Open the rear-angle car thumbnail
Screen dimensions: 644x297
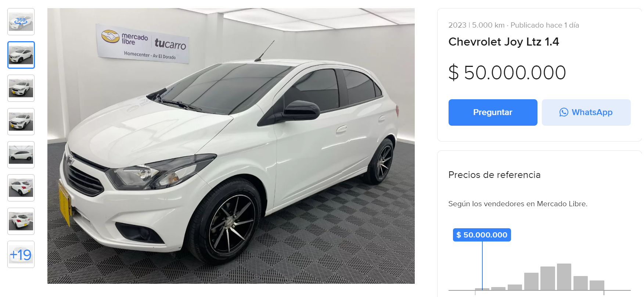[x=21, y=188]
